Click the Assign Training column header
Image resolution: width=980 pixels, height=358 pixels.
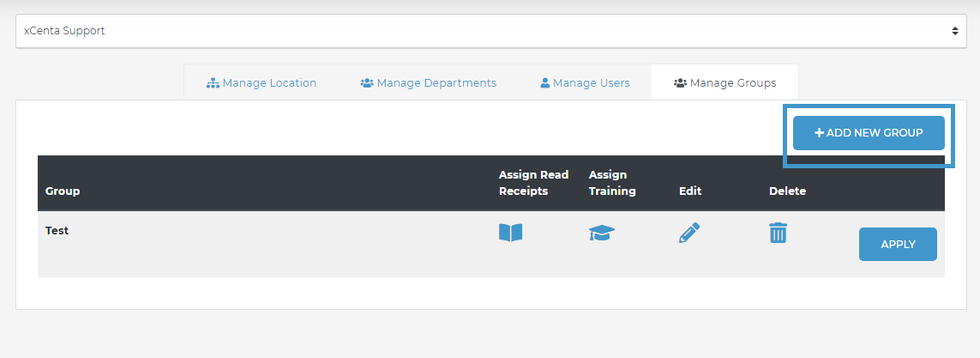tap(612, 183)
